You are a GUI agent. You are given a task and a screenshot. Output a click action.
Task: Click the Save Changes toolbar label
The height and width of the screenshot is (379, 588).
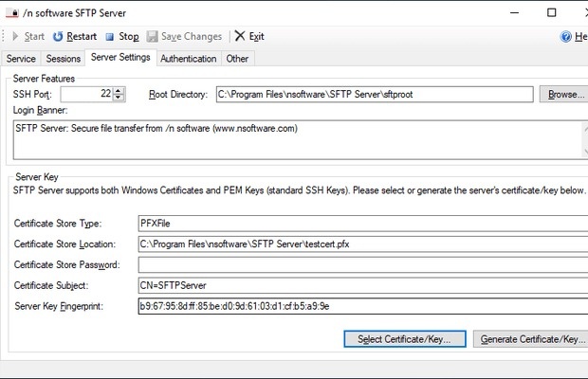(192, 36)
